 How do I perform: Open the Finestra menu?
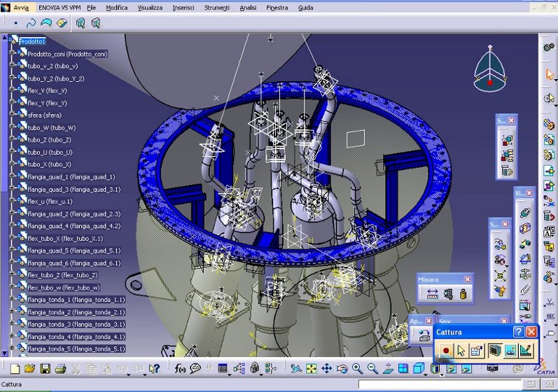[x=277, y=8]
